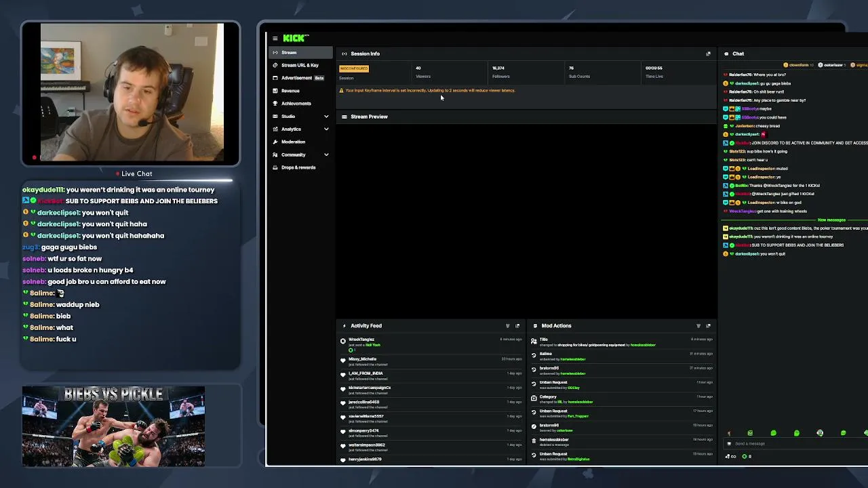This screenshot has height=488, width=868.
Task: Click the heart icon beside Missy_Michelle
Action: point(343,361)
